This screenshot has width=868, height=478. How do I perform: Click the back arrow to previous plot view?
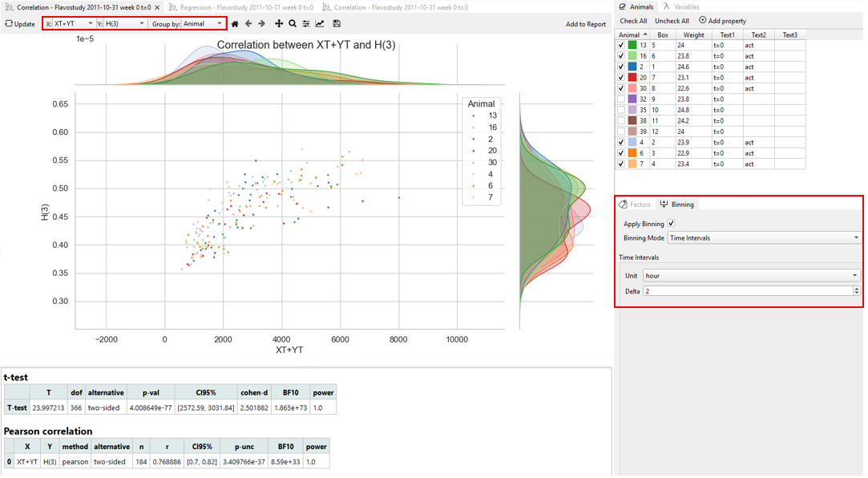248,23
